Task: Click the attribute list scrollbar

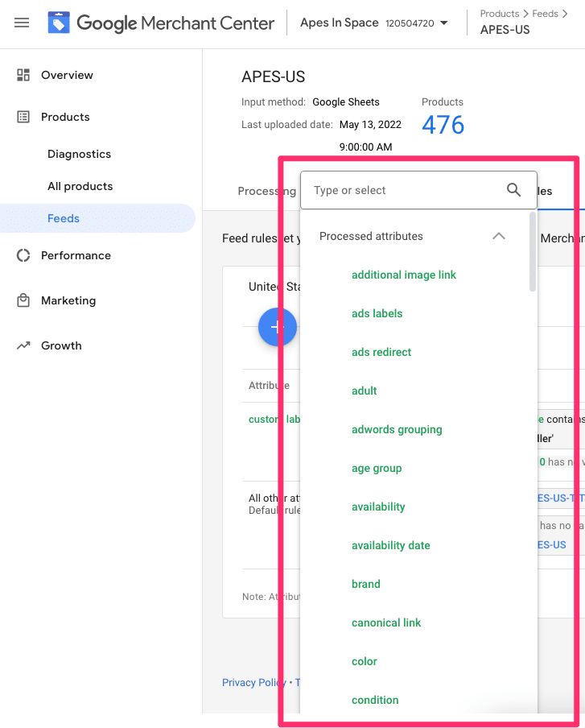Action: click(x=533, y=253)
